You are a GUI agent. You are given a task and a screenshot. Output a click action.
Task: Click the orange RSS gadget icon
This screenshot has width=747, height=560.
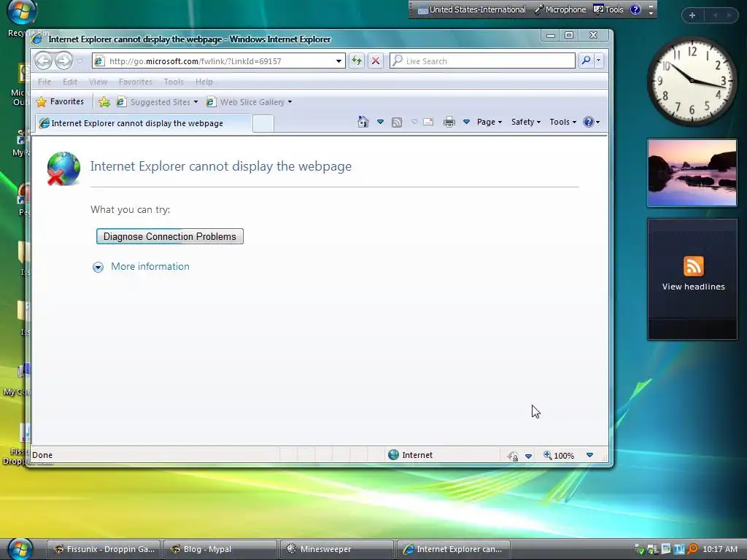pos(693,266)
